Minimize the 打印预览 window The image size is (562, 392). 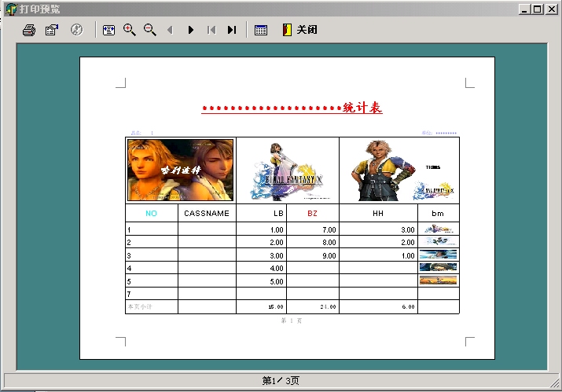(524, 9)
